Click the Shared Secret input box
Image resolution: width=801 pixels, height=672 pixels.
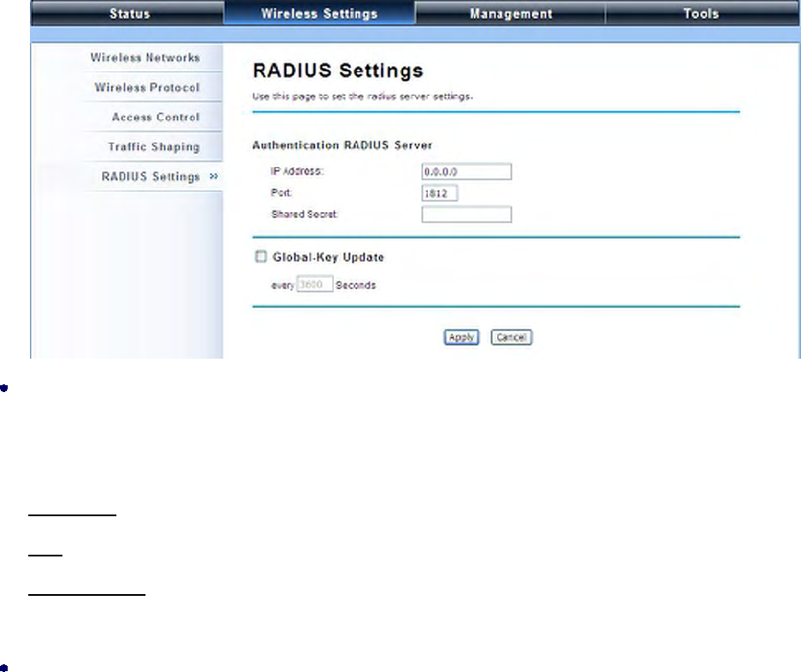coord(466,215)
